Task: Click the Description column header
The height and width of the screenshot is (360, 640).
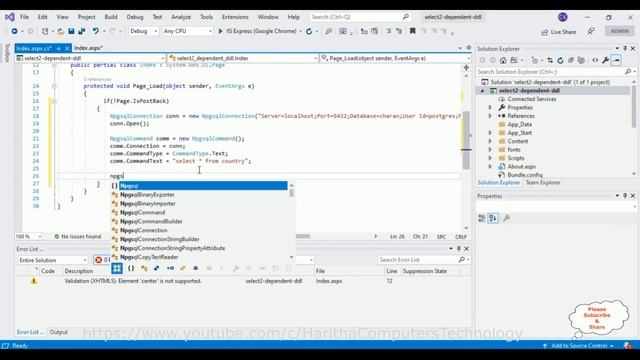Action: pyautogui.click(x=79, y=271)
